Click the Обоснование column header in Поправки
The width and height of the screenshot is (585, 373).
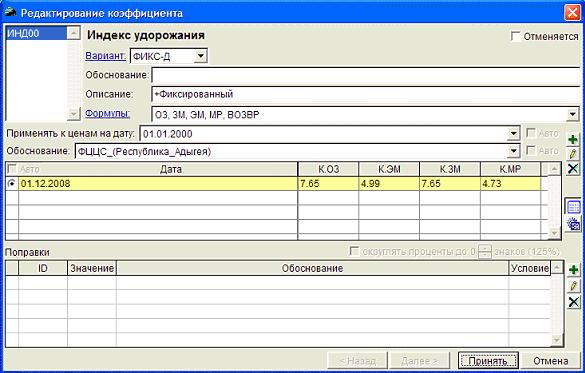(312, 268)
